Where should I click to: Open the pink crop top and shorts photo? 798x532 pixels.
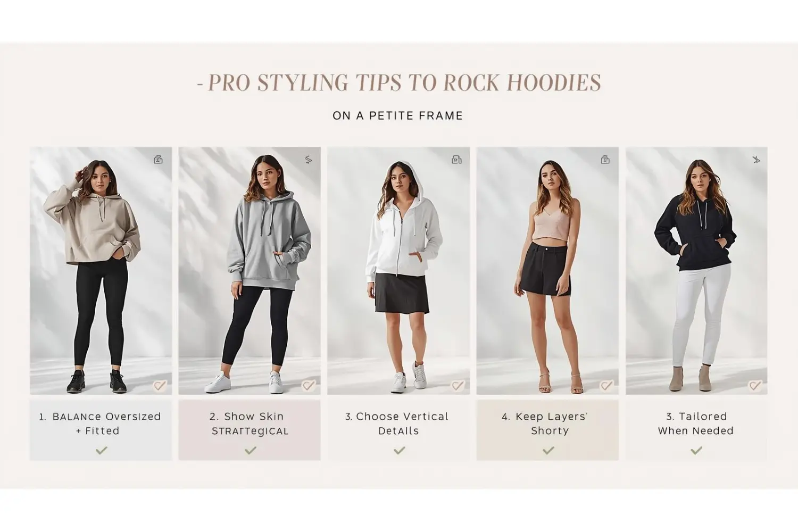[x=547, y=271]
